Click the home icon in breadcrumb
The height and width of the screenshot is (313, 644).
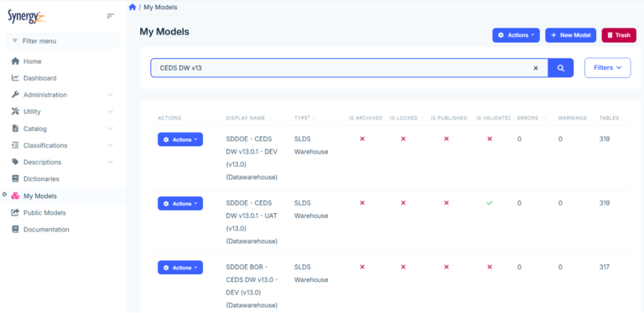[x=132, y=8]
